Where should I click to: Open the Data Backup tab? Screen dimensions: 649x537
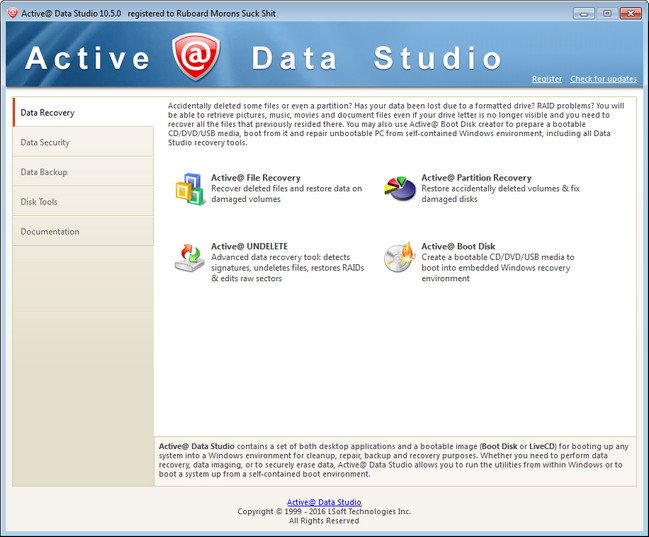click(83, 172)
